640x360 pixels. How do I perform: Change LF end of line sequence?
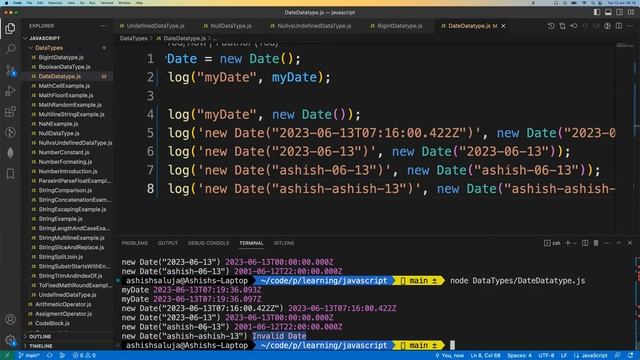point(564,356)
